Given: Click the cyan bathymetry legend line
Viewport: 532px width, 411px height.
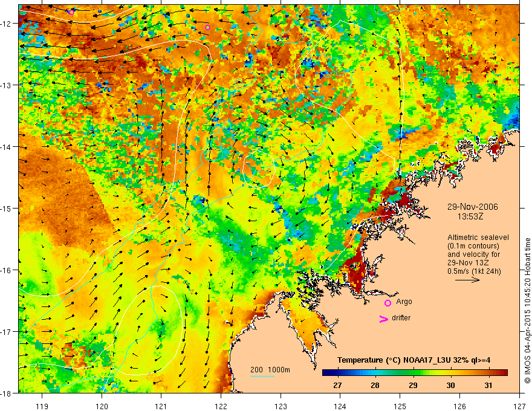Looking at the screenshot, I should coord(262,376).
